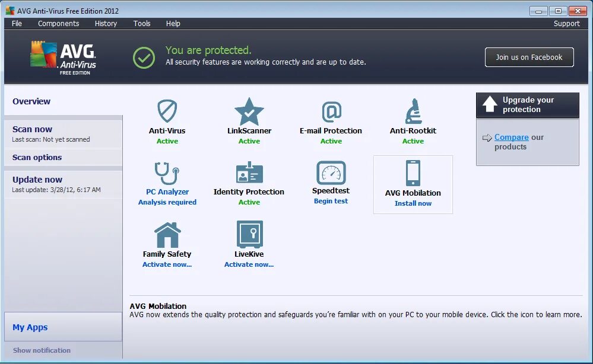The image size is (593, 364).
Task: Open the PC Analyzer stethoscope icon
Action: tap(167, 173)
